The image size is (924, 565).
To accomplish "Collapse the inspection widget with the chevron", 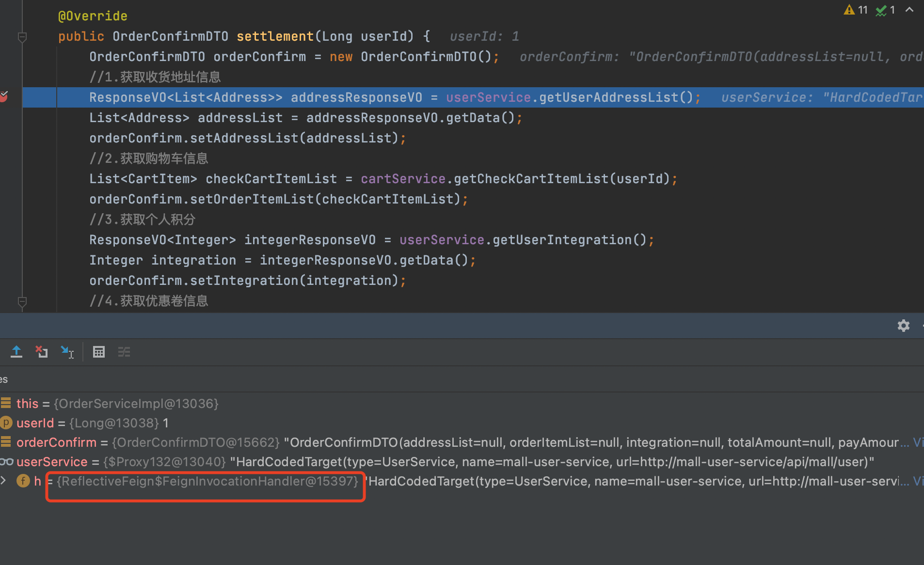I will [910, 10].
